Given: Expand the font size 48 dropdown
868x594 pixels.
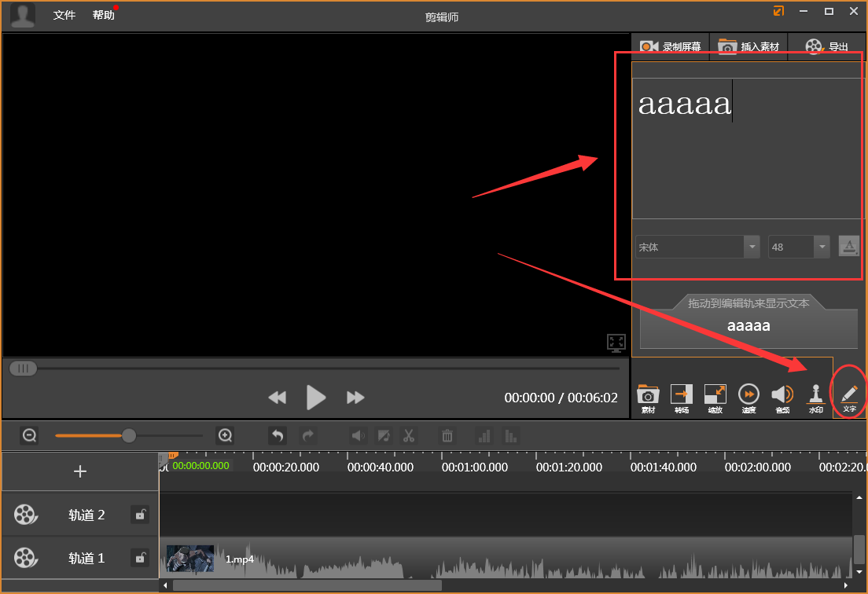Looking at the screenshot, I should tap(822, 247).
